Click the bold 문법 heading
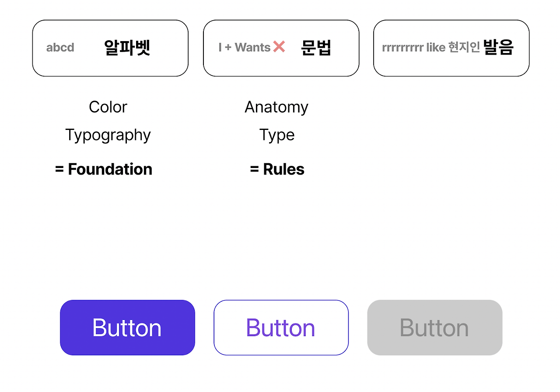This screenshot has width=560, height=392. pyautogui.click(x=316, y=47)
